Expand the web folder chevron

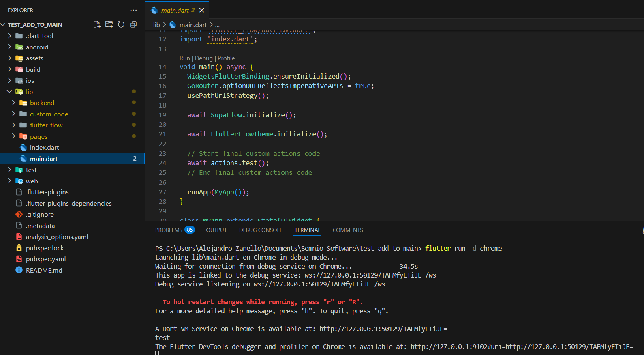(x=9, y=181)
